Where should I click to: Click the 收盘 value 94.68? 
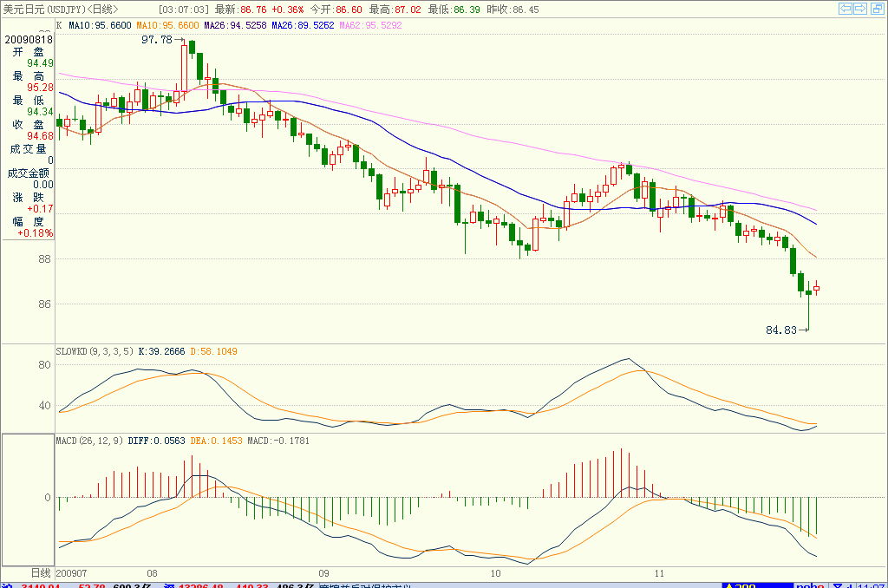pos(40,136)
